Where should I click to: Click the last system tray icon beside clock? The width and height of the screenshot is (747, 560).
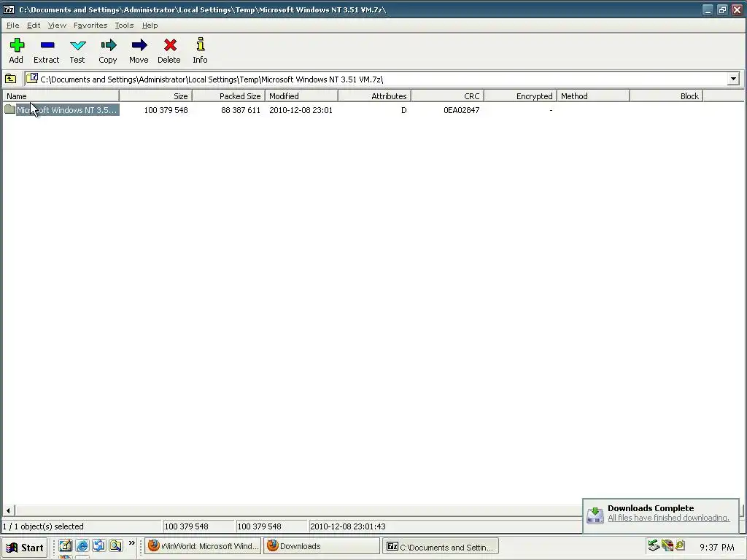[x=680, y=545]
